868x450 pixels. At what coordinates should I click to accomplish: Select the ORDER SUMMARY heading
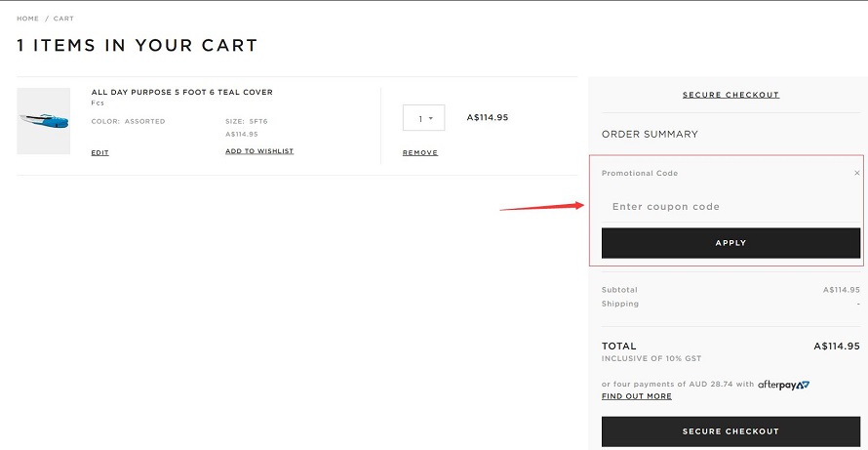pos(650,134)
